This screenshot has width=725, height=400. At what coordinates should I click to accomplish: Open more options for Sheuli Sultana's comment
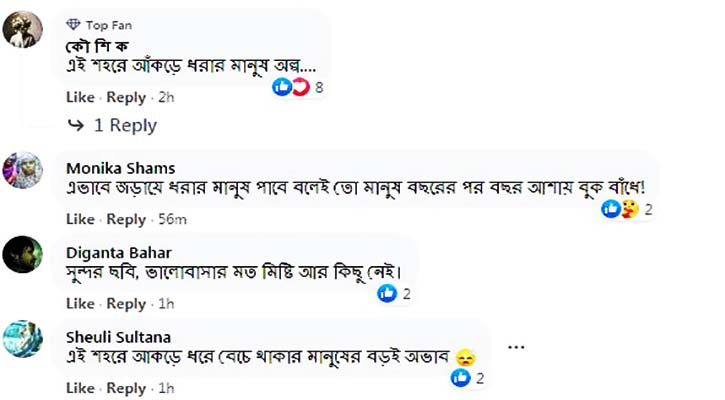(516, 347)
